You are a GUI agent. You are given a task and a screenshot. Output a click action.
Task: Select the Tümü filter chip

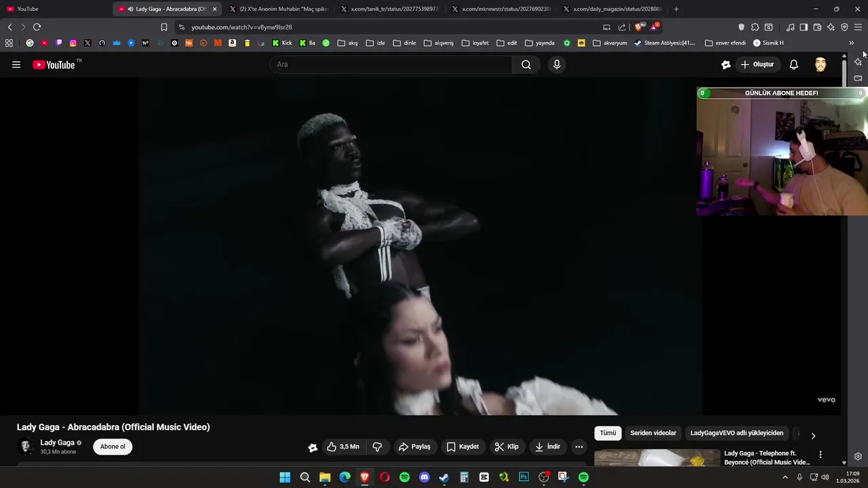(608, 433)
